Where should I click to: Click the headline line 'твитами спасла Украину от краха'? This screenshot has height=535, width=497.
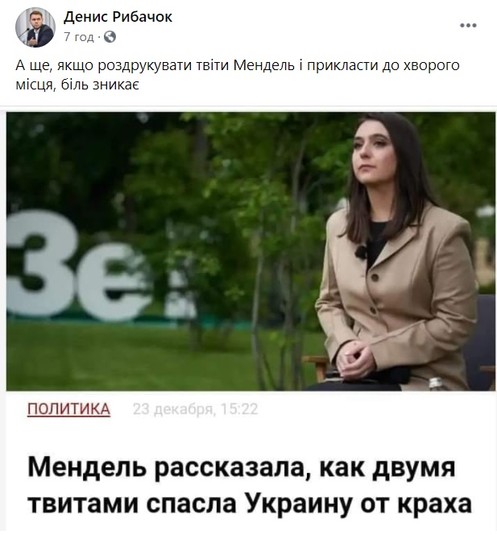(x=249, y=504)
